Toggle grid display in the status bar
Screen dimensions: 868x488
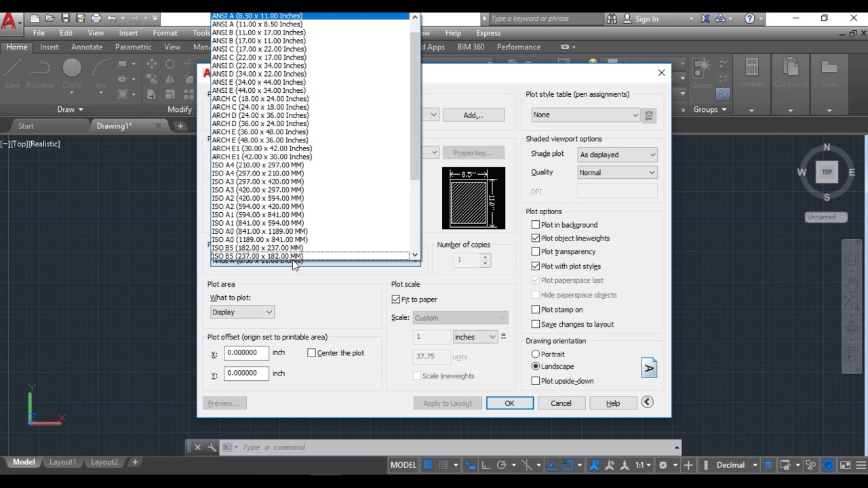click(x=428, y=465)
